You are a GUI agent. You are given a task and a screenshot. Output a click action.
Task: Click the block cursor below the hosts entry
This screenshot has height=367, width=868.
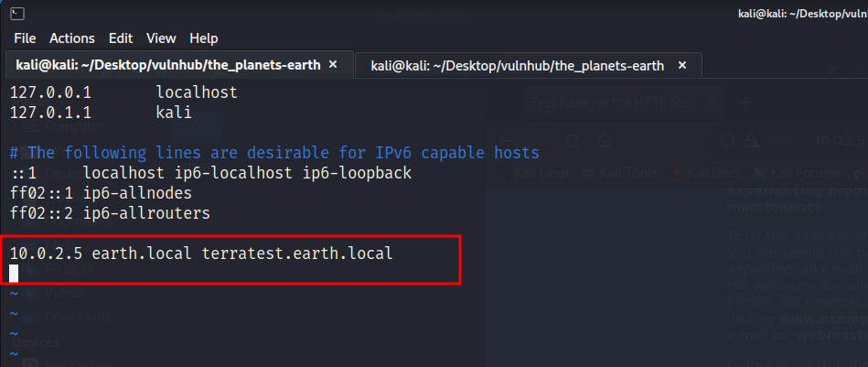15,272
